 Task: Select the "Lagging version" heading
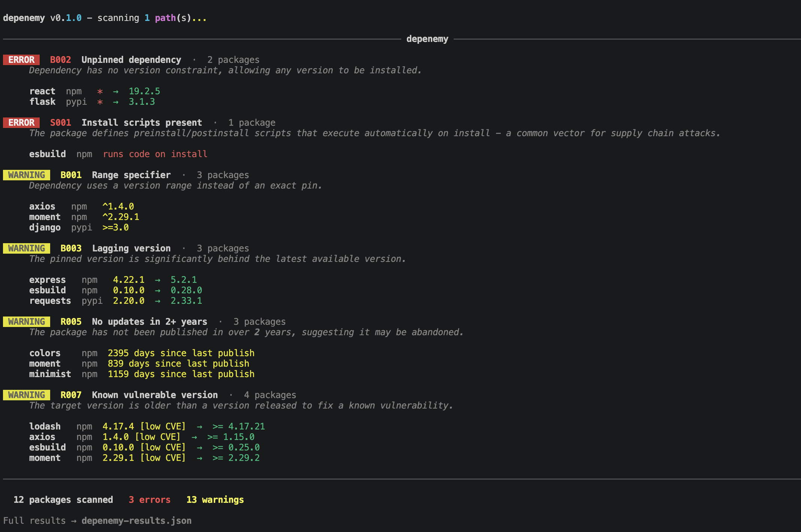pyautogui.click(x=131, y=248)
